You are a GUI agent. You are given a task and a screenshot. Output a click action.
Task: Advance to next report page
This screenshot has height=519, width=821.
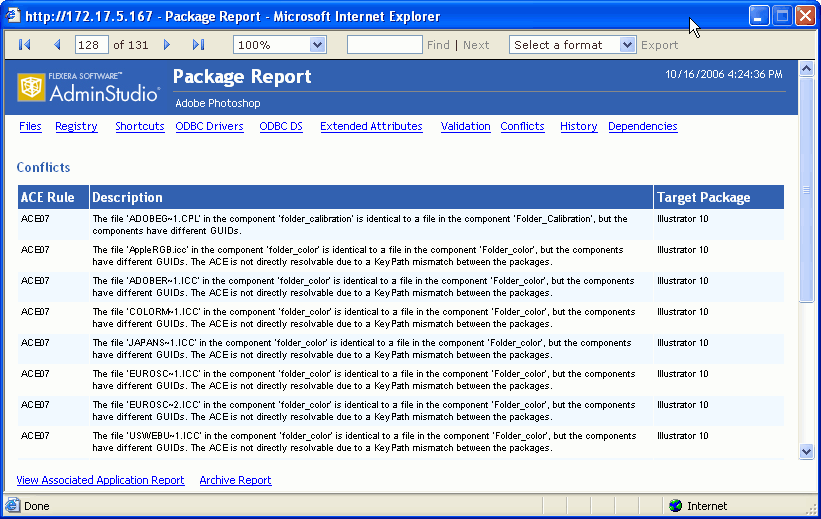(167, 45)
